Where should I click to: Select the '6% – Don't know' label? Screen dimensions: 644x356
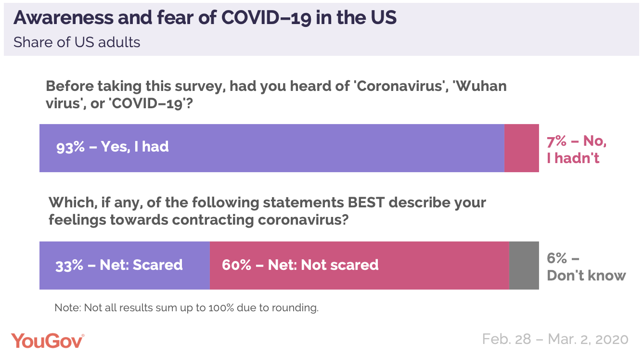(586, 267)
